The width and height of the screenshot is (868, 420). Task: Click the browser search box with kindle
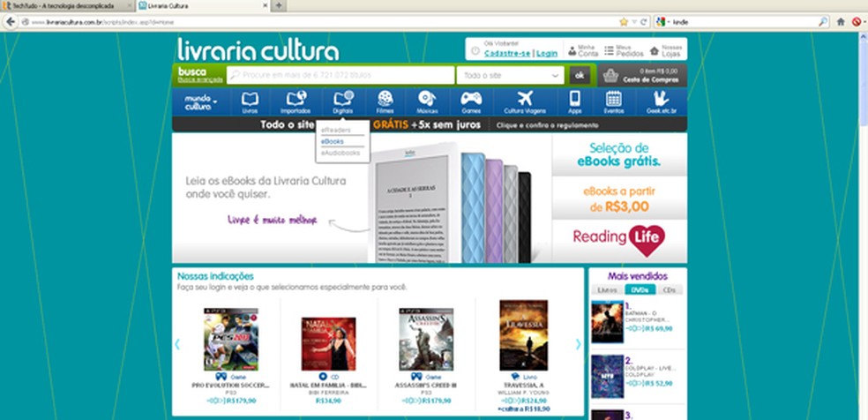(x=745, y=22)
